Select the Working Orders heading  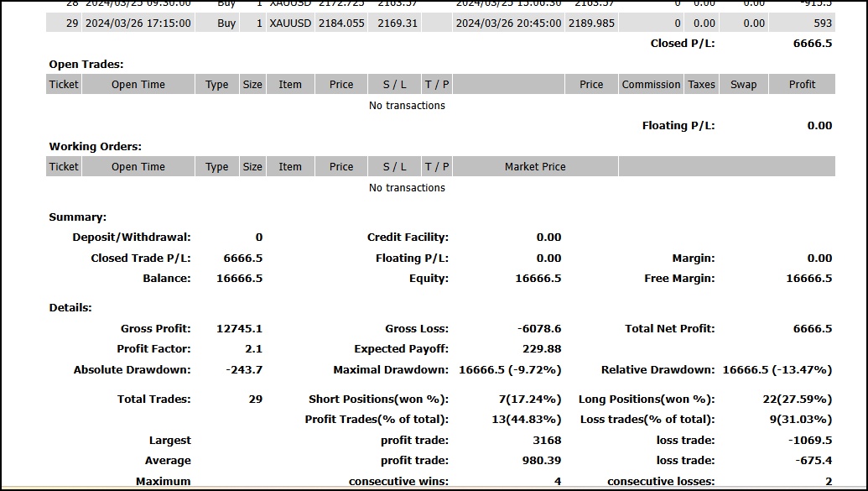coord(96,147)
